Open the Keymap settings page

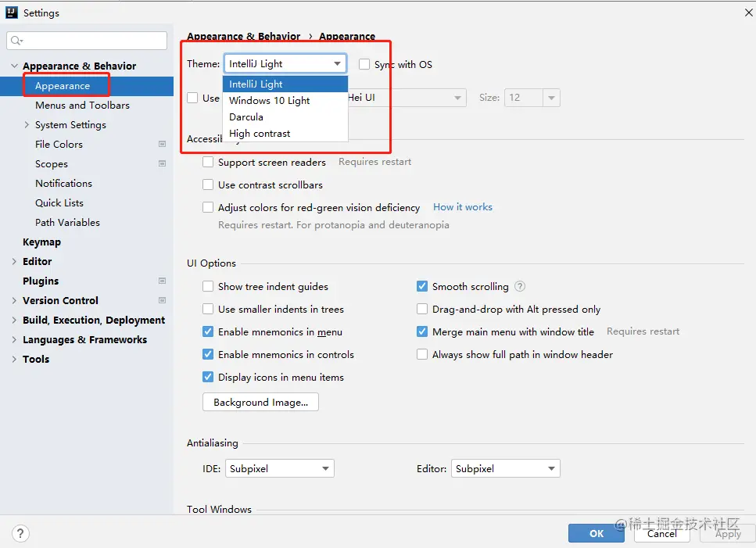click(41, 242)
